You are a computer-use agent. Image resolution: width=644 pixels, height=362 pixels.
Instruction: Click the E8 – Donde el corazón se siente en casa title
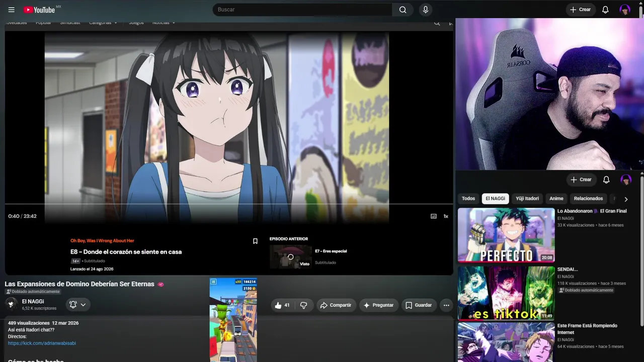(126, 252)
